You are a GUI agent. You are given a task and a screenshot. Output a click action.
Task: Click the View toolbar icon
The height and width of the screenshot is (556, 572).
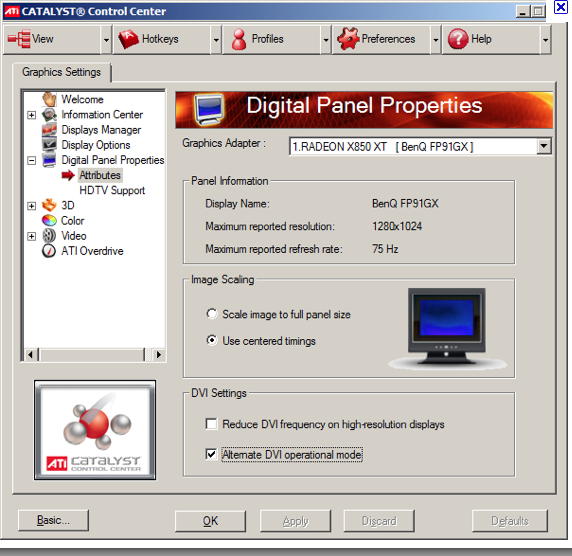(19, 39)
